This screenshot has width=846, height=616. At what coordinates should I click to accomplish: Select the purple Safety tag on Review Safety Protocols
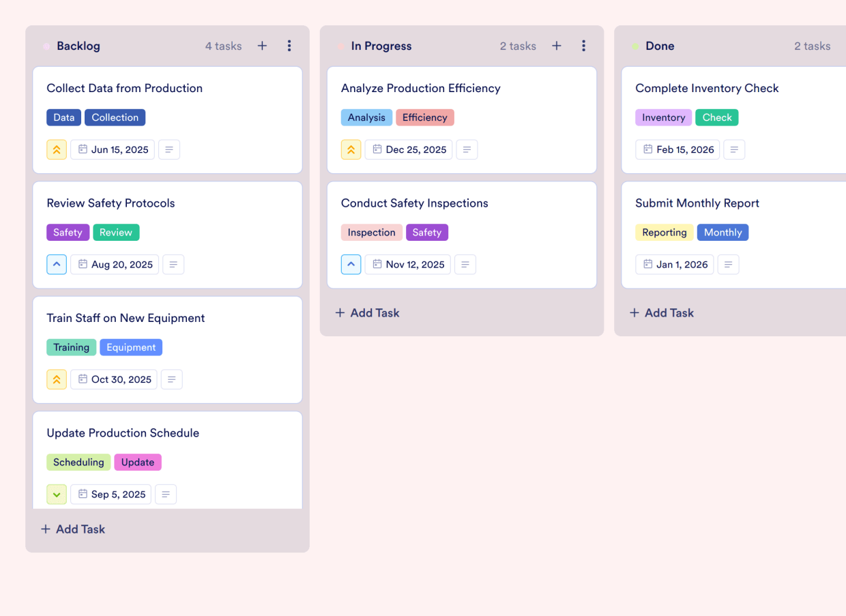(x=68, y=232)
